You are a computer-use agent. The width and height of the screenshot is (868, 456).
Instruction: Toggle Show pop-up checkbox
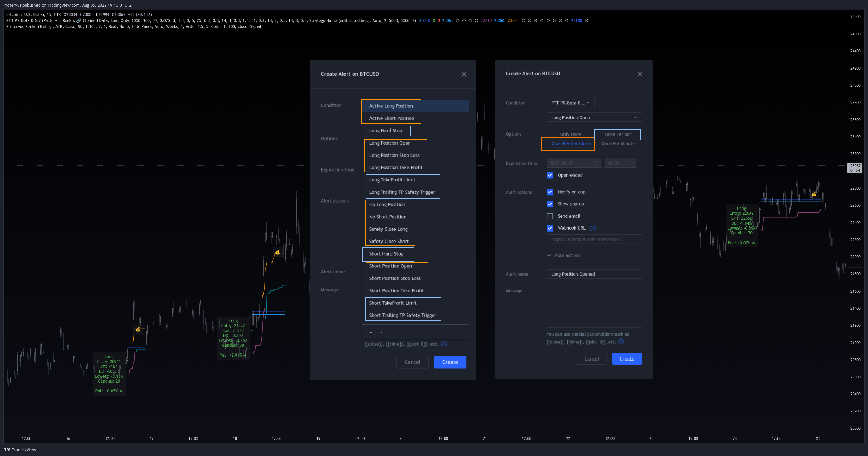(x=550, y=204)
